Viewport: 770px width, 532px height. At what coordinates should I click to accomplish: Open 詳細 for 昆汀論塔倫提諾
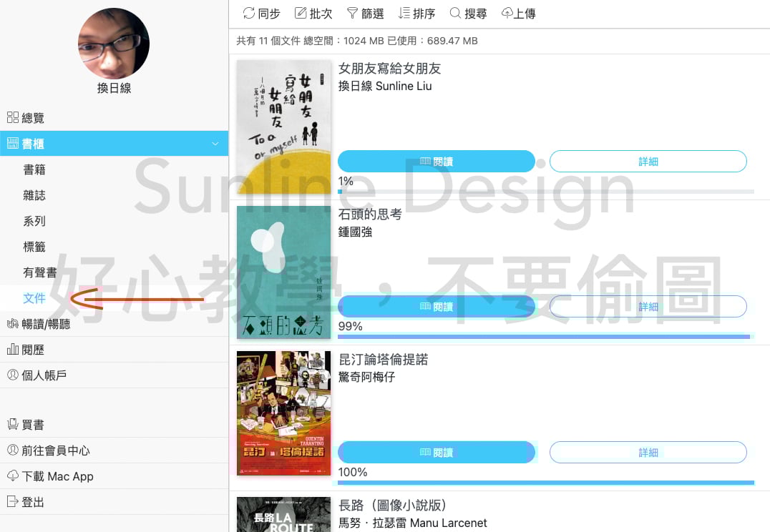pos(648,452)
